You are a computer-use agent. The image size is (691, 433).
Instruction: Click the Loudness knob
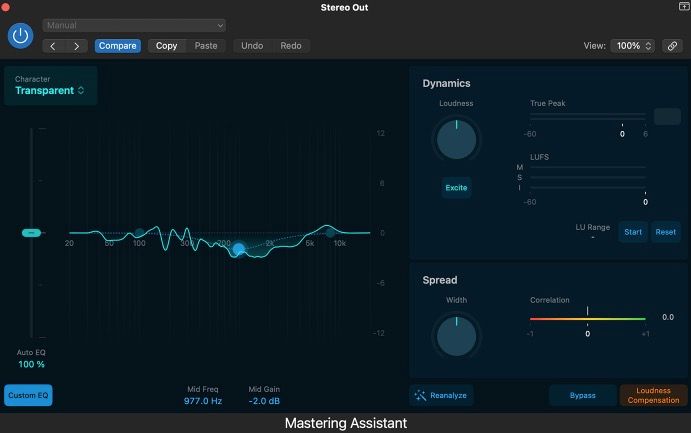click(456, 140)
